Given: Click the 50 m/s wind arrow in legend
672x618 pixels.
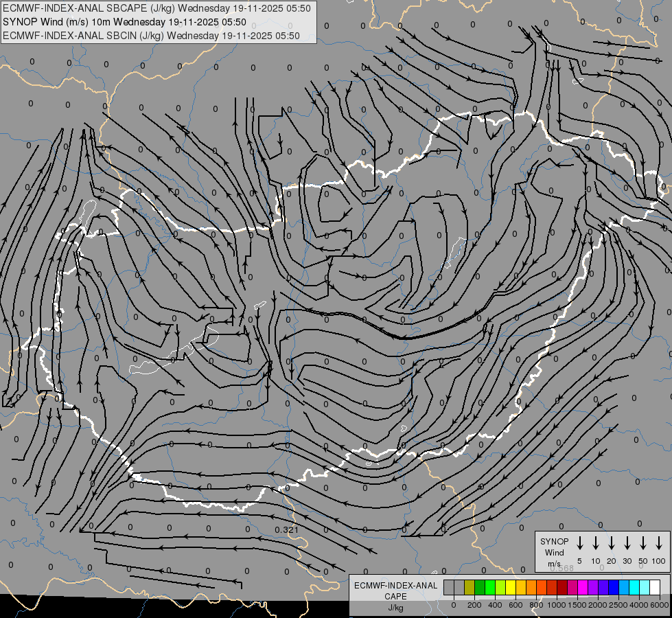Looking at the screenshot, I should click(643, 543).
